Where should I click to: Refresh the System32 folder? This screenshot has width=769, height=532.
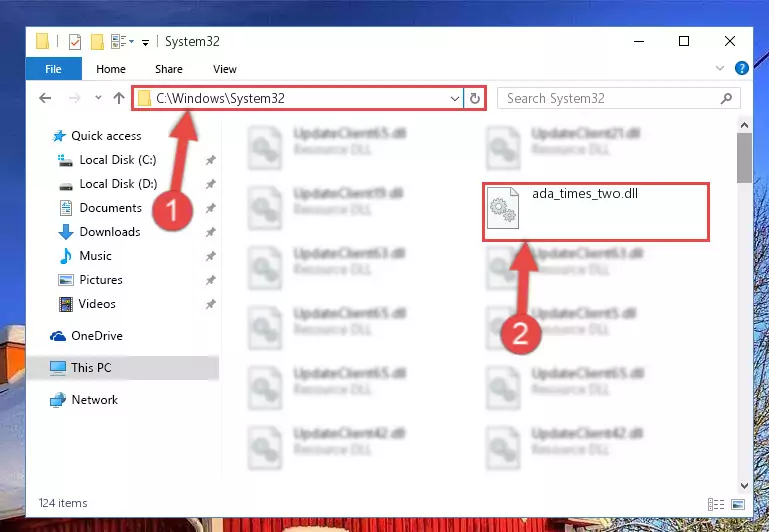[x=474, y=99]
